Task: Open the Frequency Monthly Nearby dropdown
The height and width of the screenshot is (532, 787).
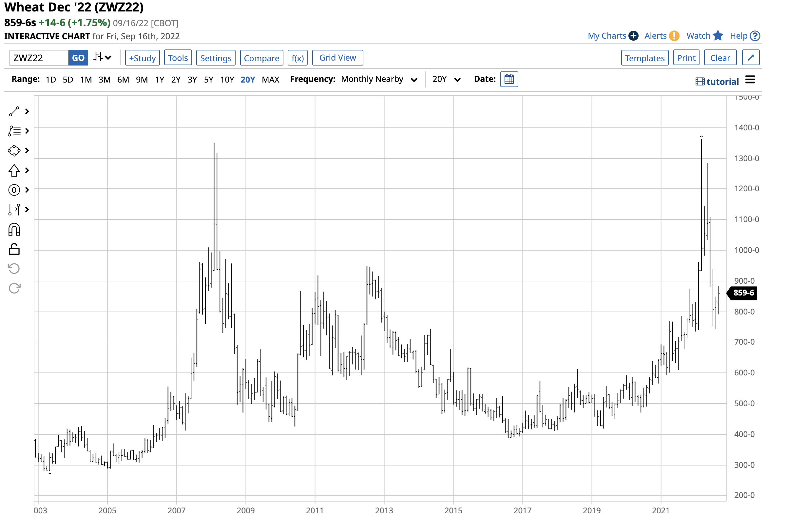Action: [380, 80]
